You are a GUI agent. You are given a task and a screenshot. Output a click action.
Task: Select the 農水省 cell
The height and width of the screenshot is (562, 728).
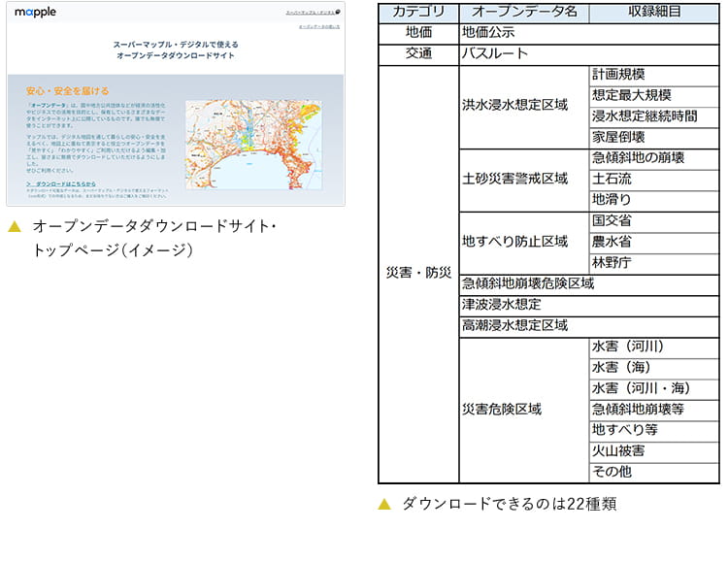(x=654, y=243)
